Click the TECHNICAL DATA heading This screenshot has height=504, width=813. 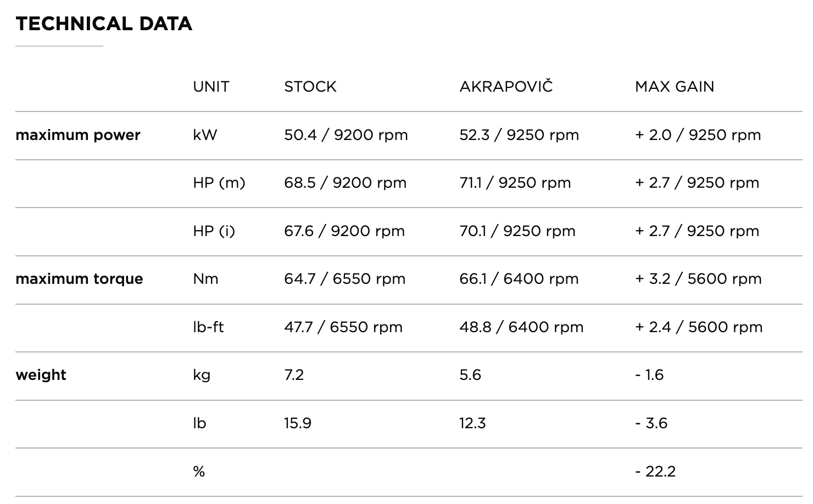click(x=104, y=24)
